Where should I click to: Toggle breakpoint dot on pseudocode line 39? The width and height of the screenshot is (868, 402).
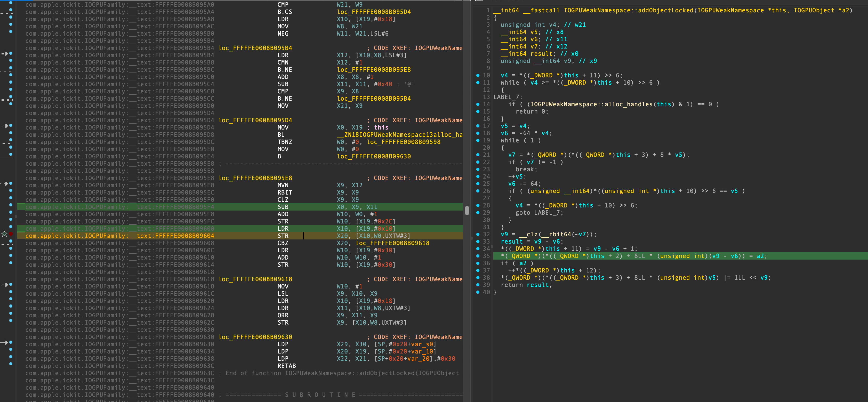coord(477,285)
